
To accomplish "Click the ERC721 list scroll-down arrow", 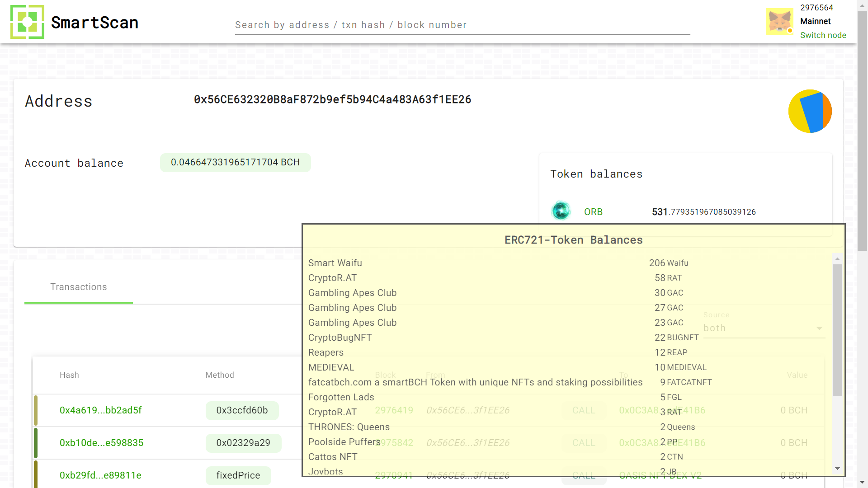I will pyautogui.click(x=837, y=469).
